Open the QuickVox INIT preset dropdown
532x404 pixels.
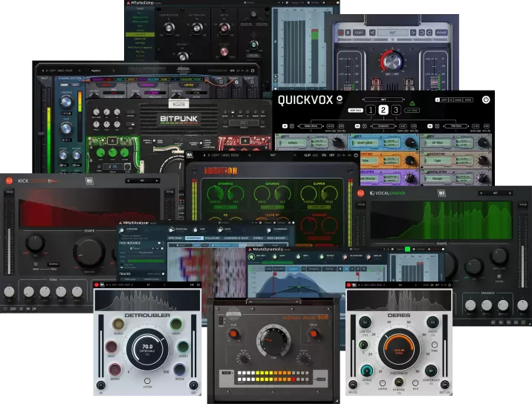coord(382,97)
